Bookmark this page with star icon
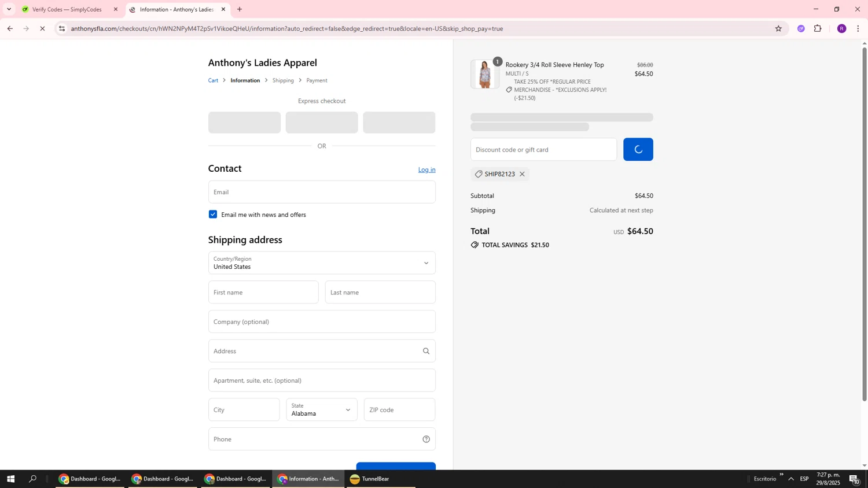The width and height of the screenshot is (868, 488). coord(778,28)
